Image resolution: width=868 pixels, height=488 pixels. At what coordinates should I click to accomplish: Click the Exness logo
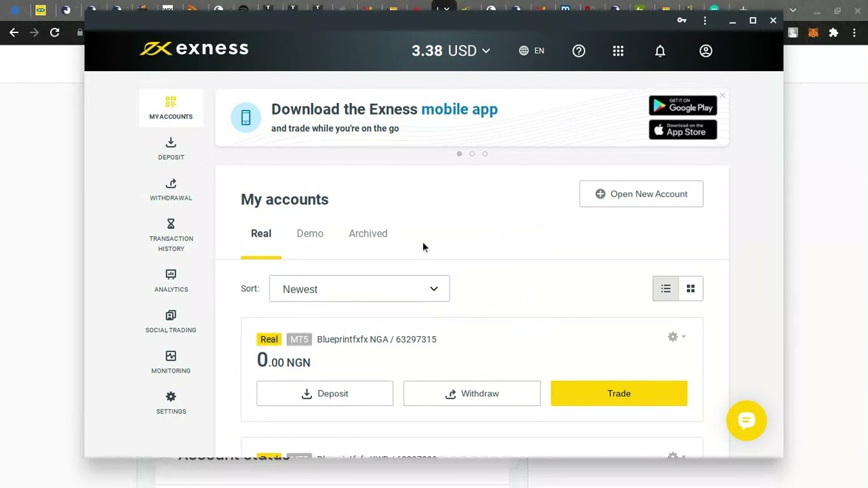[194, 49]
